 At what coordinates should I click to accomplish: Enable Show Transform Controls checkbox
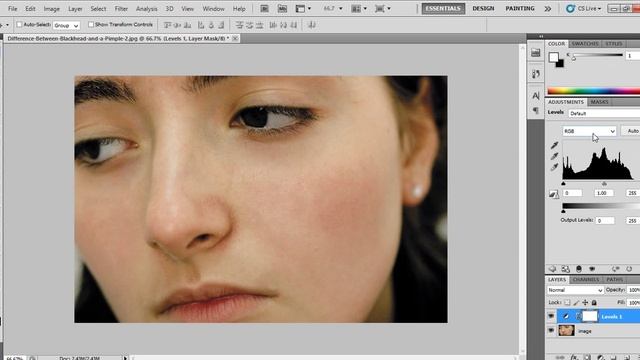[x=91, y=25]
